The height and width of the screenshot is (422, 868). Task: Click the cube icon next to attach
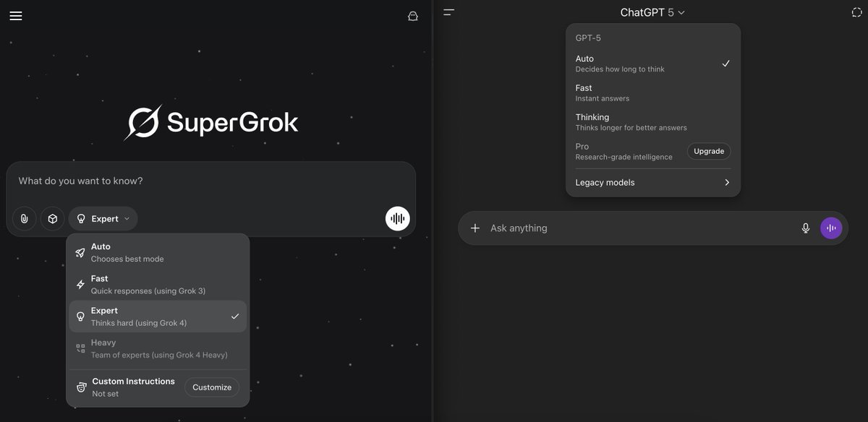click(52, 218)
